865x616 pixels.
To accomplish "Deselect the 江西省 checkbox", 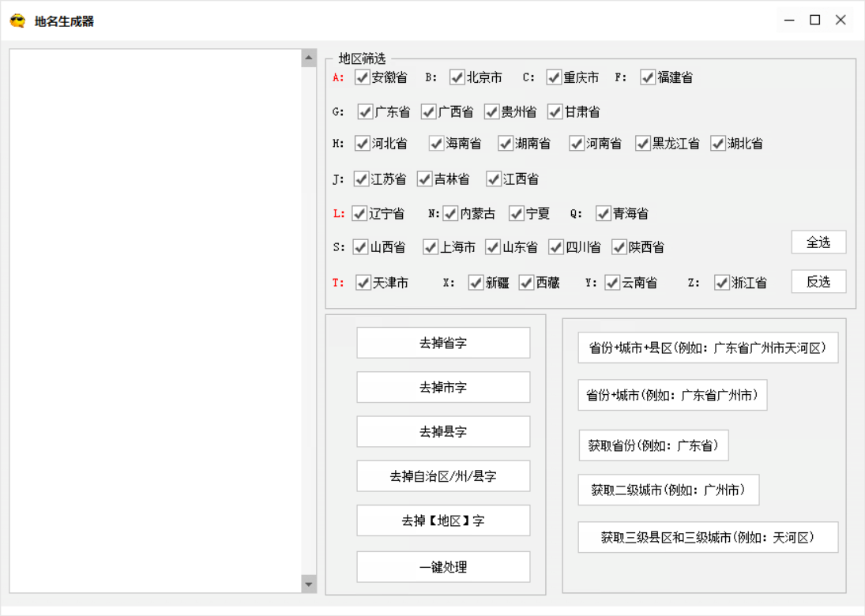I will (493, 178).
